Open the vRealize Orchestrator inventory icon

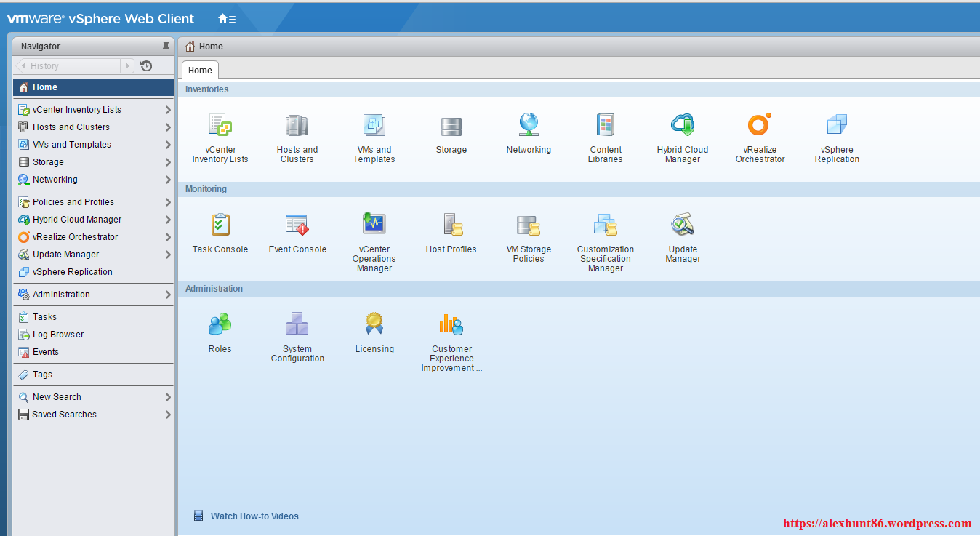[x=760, y=125]
